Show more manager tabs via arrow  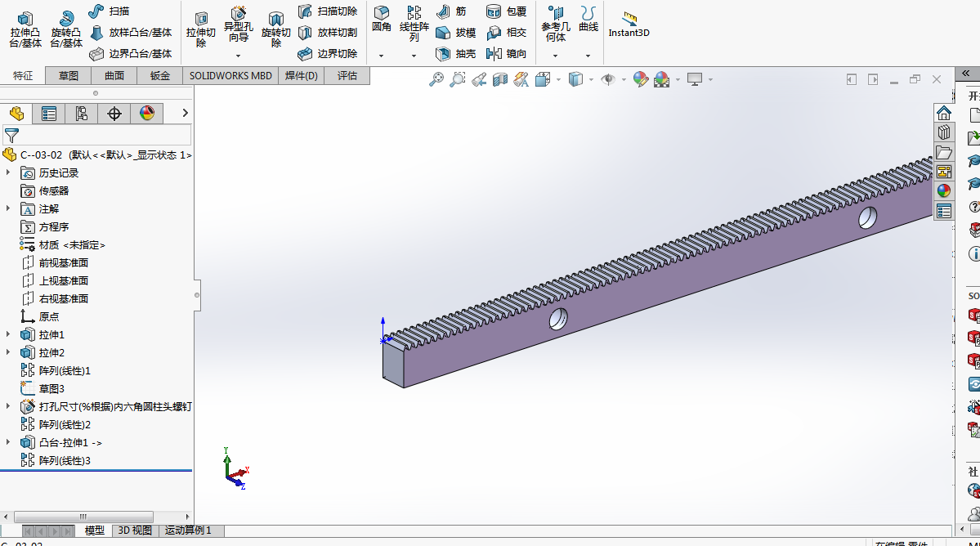click(185, 113)
